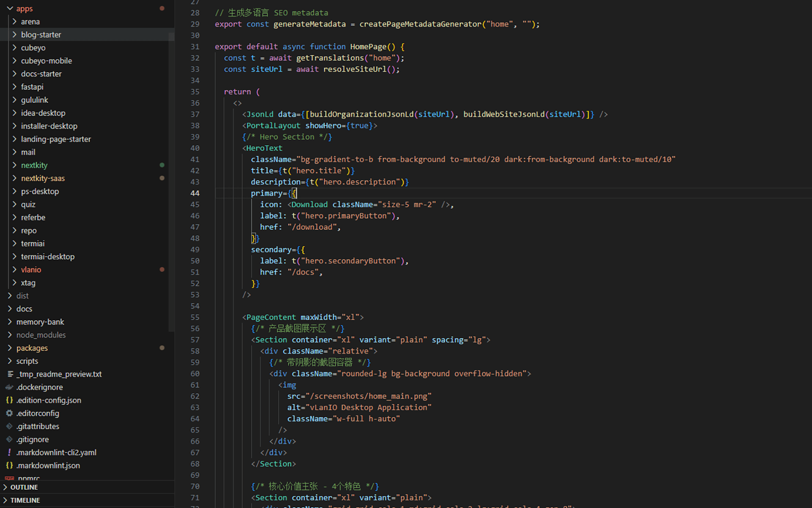Image resolution: width=812 pixels, height=508 pixels.
Task: Click the .edition-config.json braces icon
Action: (10, 400)
